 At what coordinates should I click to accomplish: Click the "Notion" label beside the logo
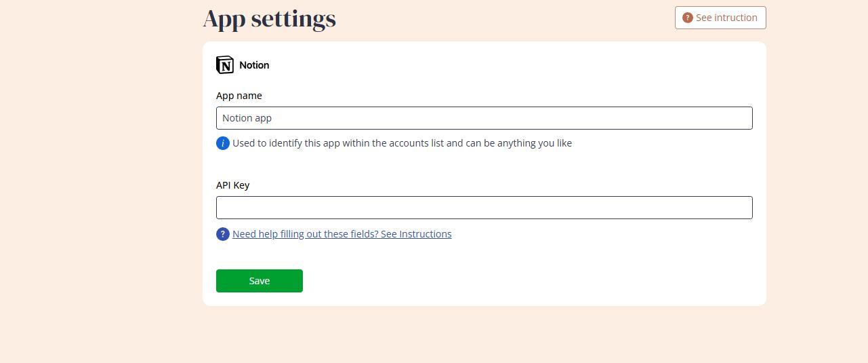[254, 65]
